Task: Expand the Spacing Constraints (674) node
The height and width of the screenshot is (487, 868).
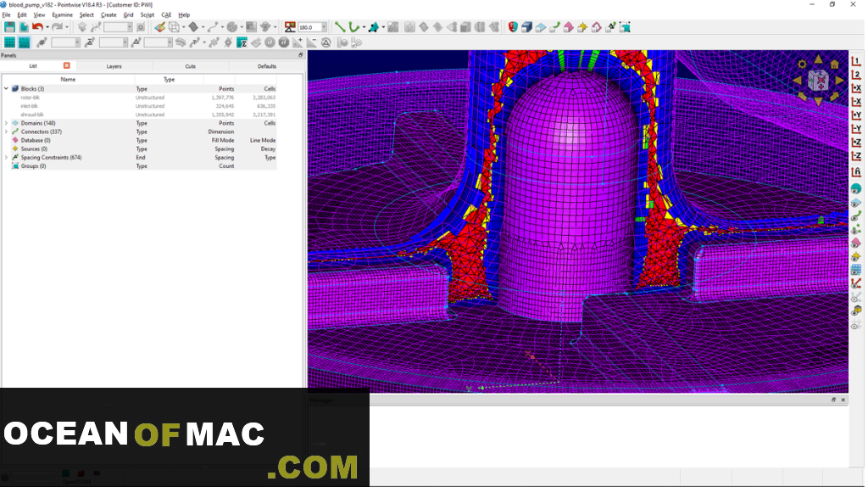Action: 6,157
